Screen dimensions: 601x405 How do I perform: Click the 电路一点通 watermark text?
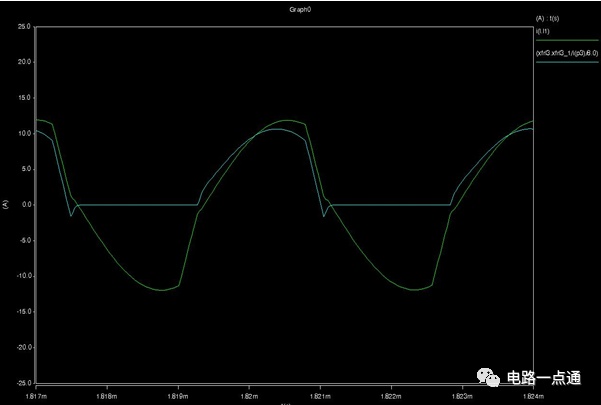[544, 378]
